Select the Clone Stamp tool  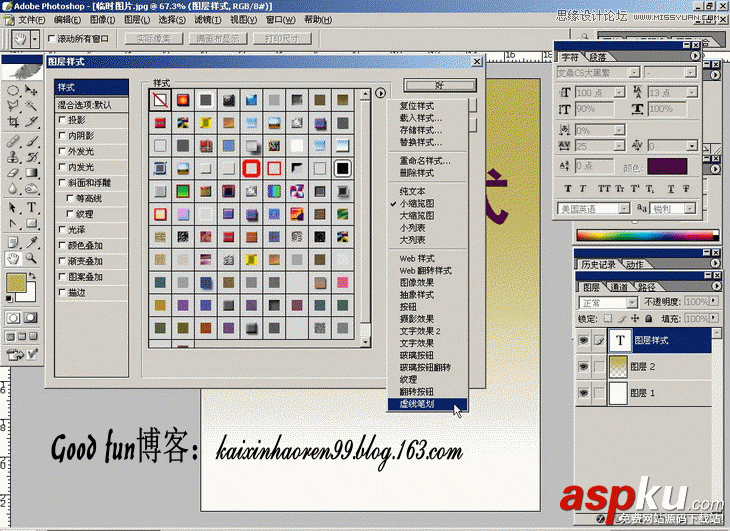(13, 157)
